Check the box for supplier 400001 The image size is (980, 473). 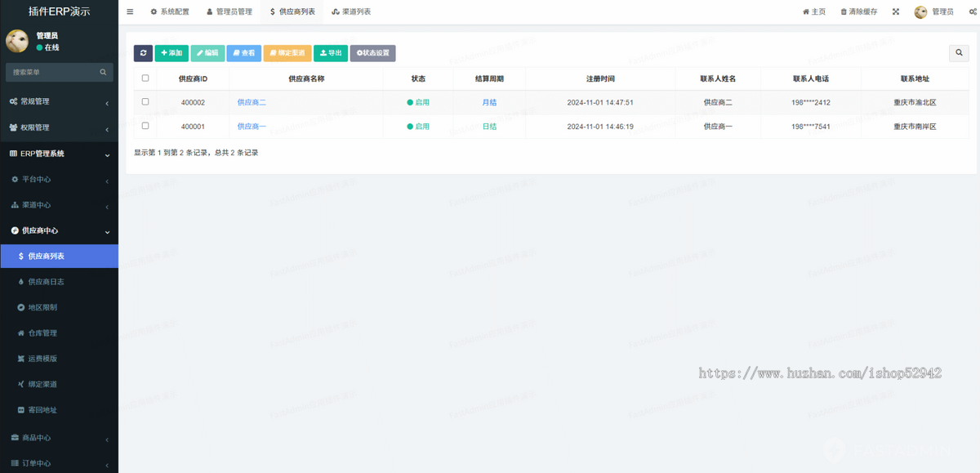click(145, 127)
